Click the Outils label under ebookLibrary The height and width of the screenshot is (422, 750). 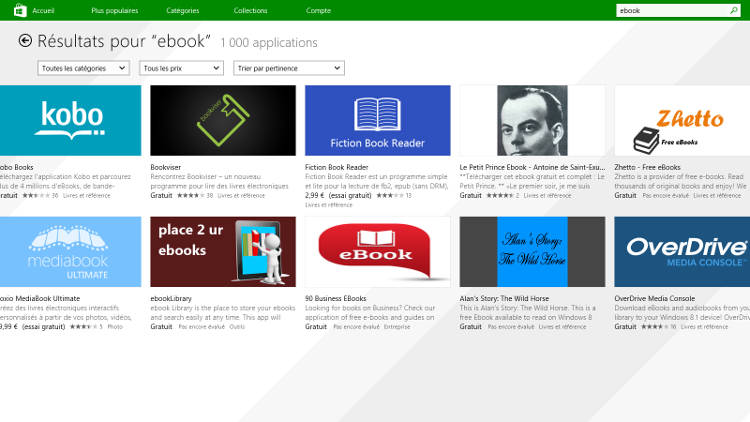[x=237, y=327]
